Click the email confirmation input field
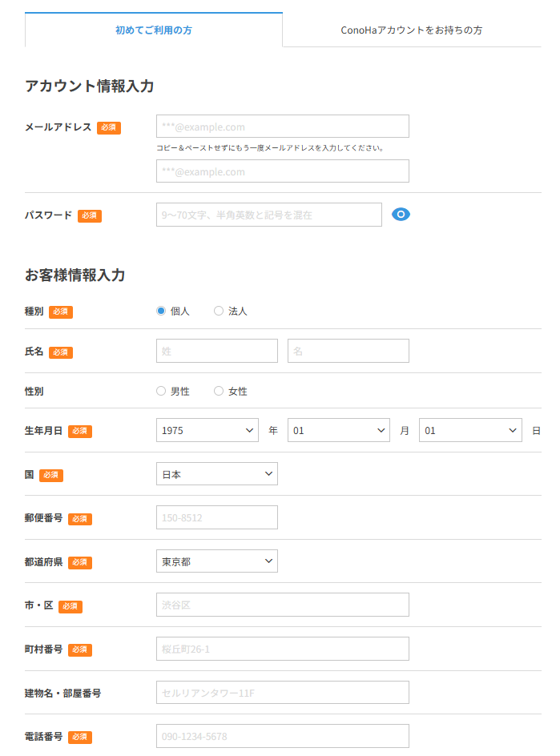This screenshot has height=756, width=560. pos(282,171)
